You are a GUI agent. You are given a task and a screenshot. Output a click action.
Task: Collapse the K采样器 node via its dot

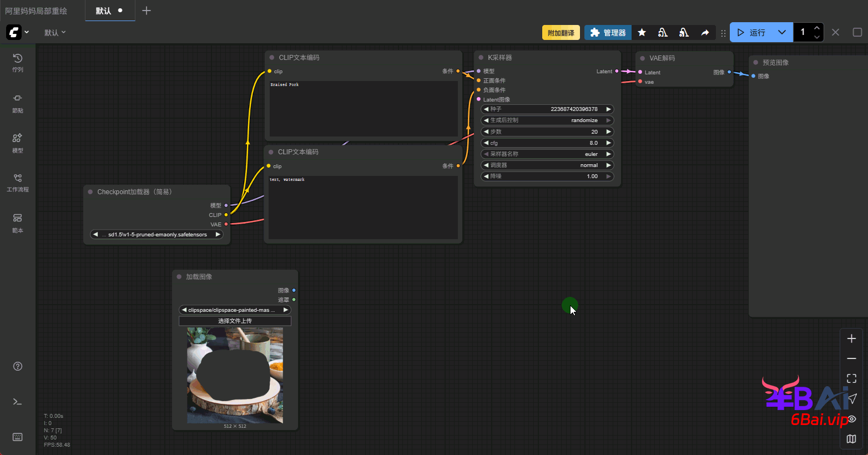[481, 58]
